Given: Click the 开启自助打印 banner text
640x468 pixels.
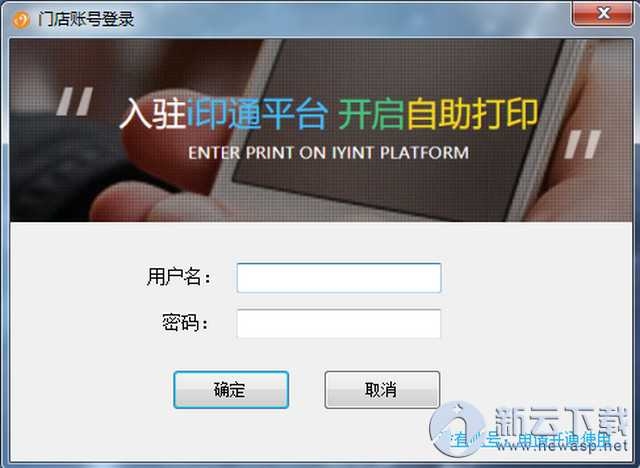Looking at the screenshot, I should coord(438,114).
